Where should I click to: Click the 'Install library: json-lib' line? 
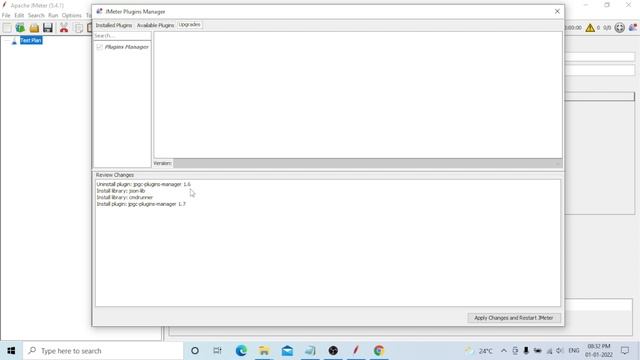point(121,191)
